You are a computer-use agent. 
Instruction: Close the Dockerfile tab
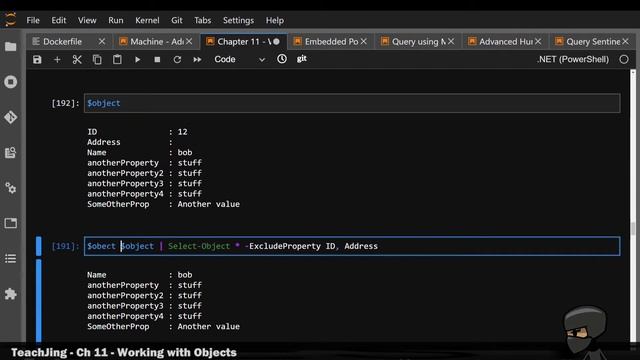[102, 42]
